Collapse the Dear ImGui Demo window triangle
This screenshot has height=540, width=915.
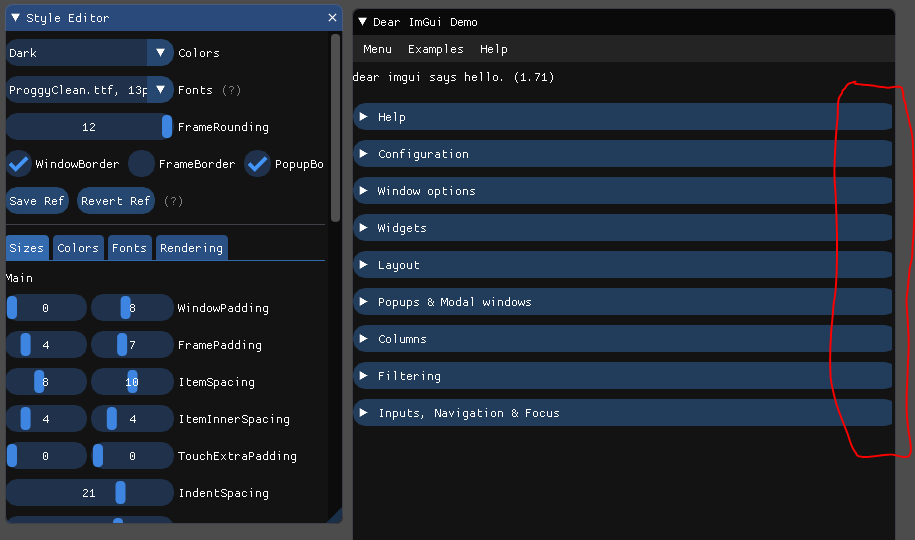pyautogui.click(x=362, y=22)
